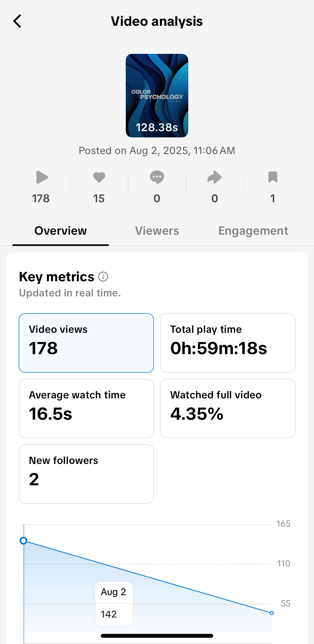Open Key metrics info icon

pyautogui.click(x=103, y=277)
